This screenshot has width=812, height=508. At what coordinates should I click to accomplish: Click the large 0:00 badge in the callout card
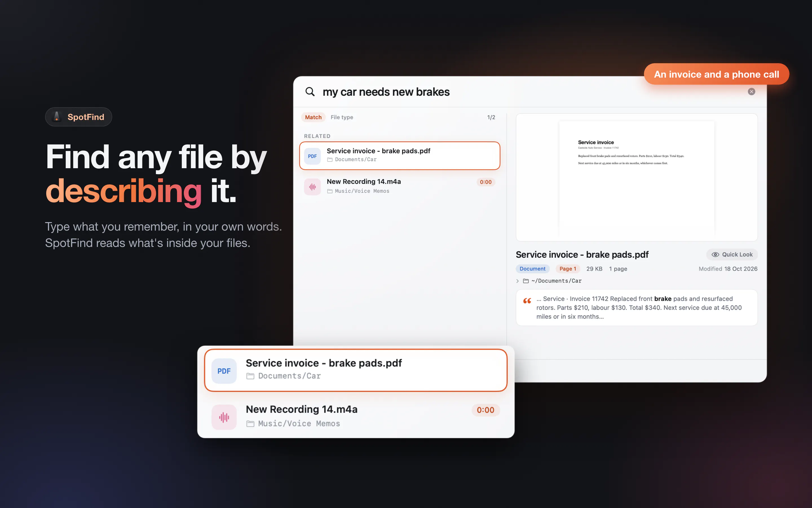[x=486, y=410]
